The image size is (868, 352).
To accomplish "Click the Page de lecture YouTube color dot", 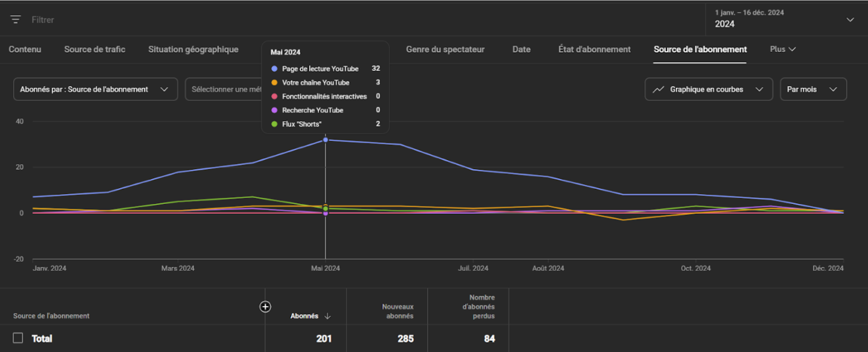I will click(x=274, y=69).
